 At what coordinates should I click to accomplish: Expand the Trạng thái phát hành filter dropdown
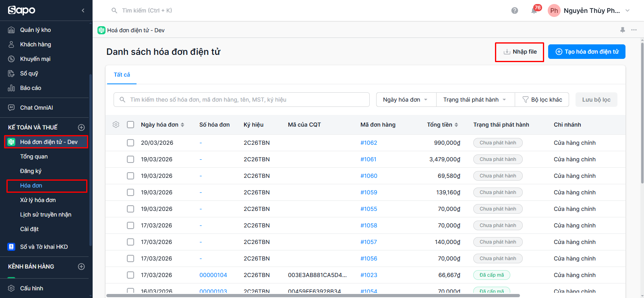click(x=475, y=100)
